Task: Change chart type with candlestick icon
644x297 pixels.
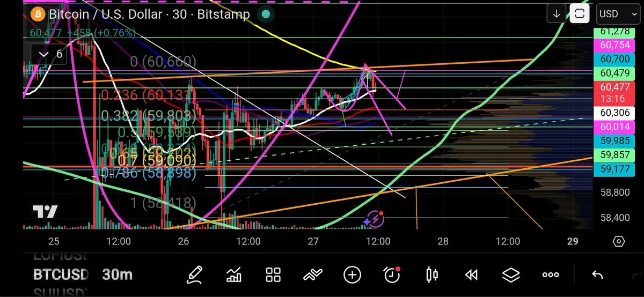Action: [x=431, y=275]
